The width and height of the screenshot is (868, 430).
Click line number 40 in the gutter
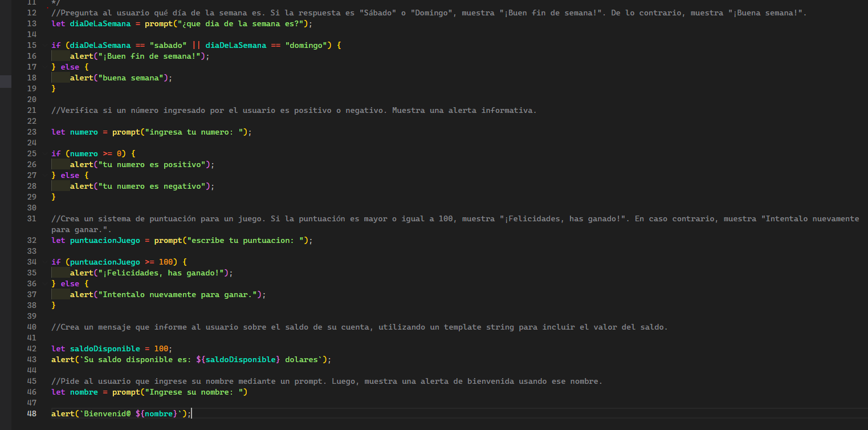[x=32, y=327]
